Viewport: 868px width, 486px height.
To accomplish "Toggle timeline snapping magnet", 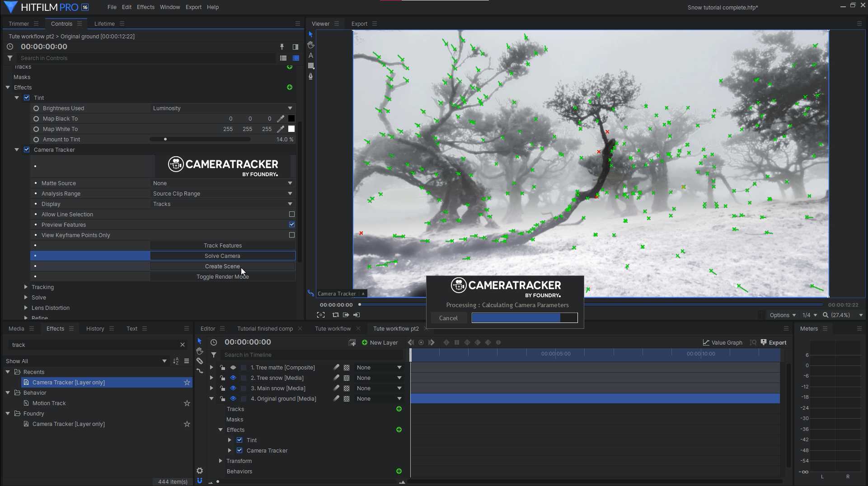I will pyautogui.click(x=199, y=481).
